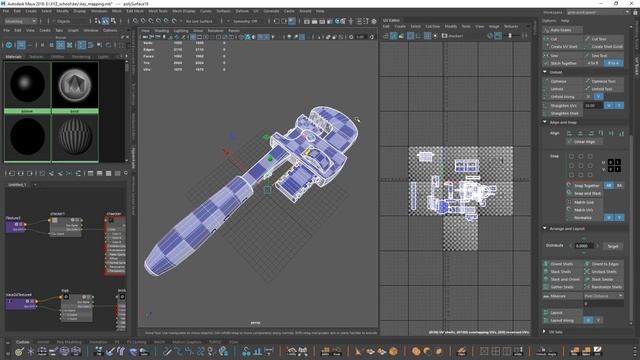Open Hypershade Graph menu
This screenshot has width=640, height=360.
click(x=73, y=30)
